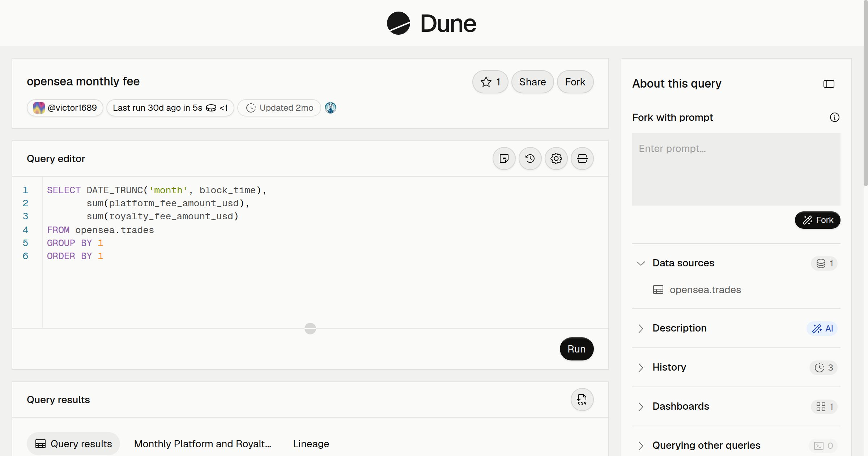Image resolution: width=868 pixels, height=456 pixels.
Task: Click the FROM opensea.trades code line
Action: 101,230
